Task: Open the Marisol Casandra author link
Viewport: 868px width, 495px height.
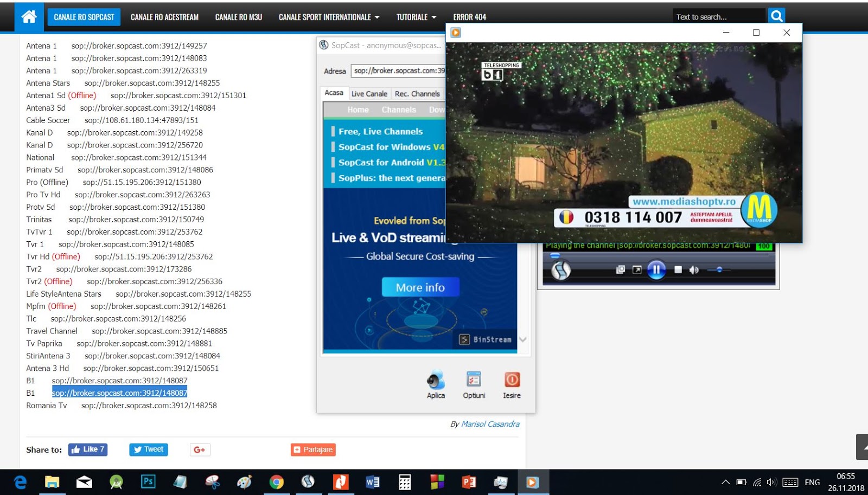Action: (x=490, y=424)
